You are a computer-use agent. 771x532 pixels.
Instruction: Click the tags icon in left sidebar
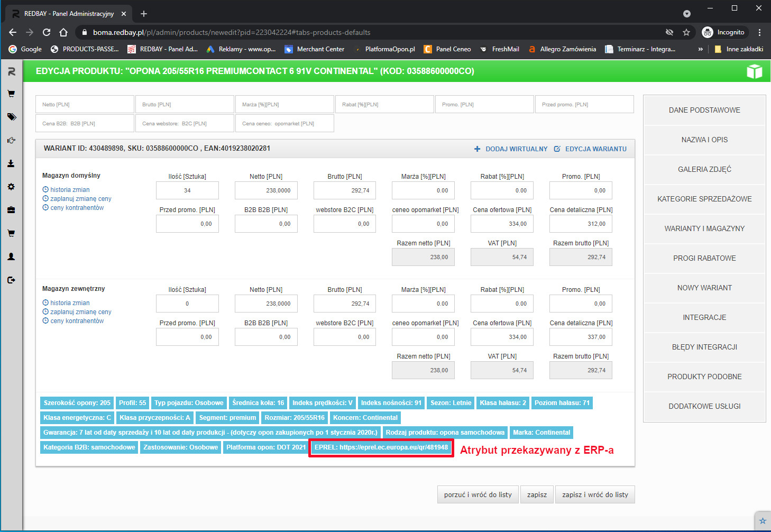(11, 117)
